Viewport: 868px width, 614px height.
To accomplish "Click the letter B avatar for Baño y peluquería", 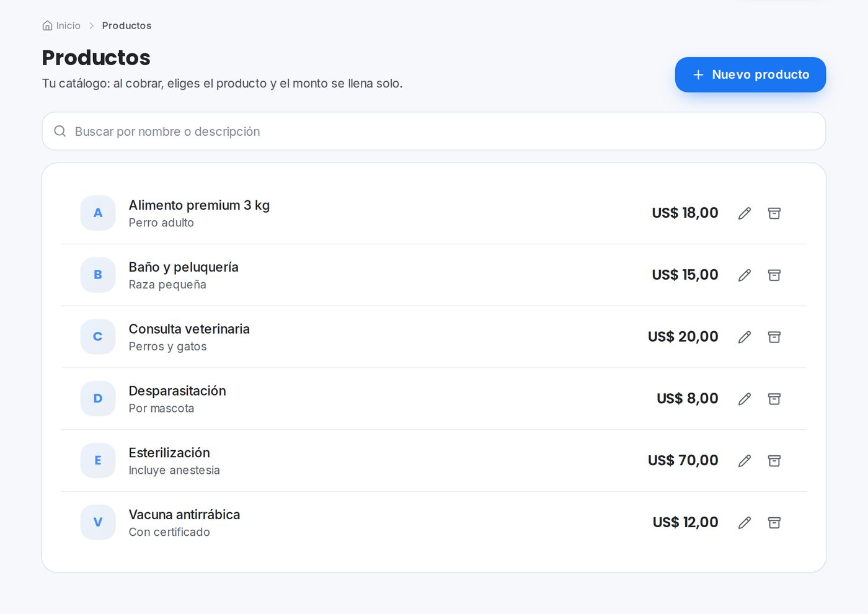I will click(98, 275).
